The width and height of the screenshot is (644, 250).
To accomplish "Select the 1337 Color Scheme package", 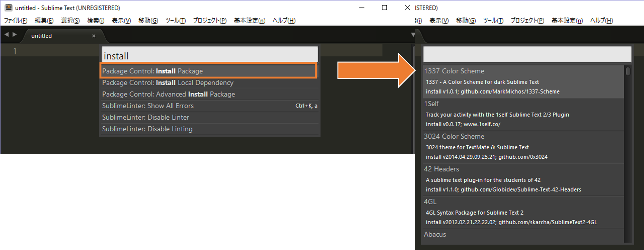I will click(x=523, y=82).
